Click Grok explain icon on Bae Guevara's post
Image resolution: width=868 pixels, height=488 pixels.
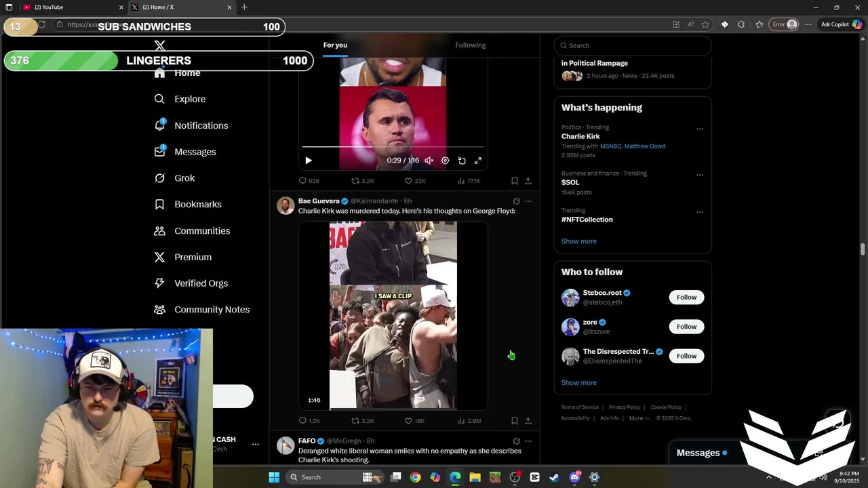516,201
